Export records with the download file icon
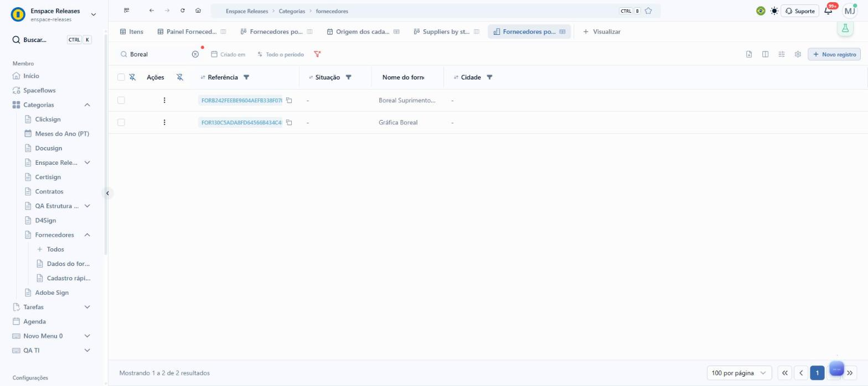 (x=749, y=54)
